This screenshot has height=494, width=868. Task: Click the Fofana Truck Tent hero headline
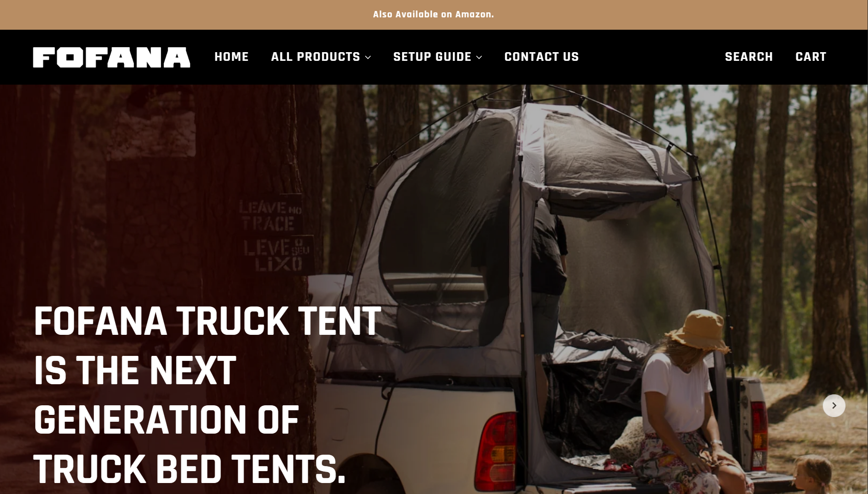click(x=207, y=395)
